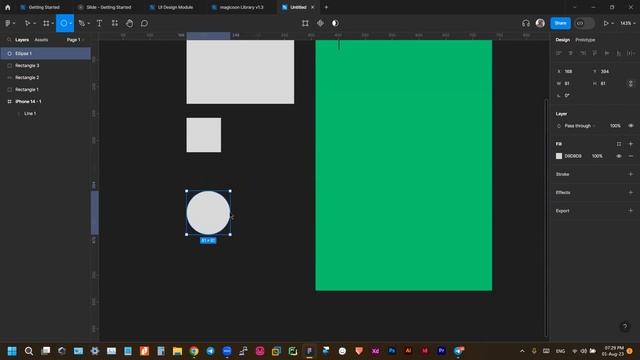This screenshot has height=360, width=640.
Task: Add a new tab with plus button
Action: 326,7
